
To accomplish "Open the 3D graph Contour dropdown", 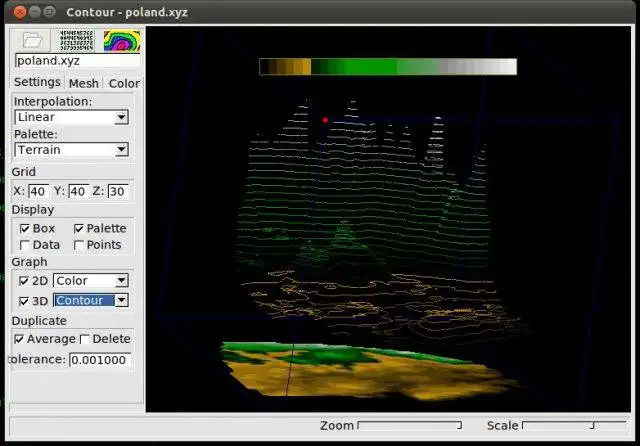I will (x=91, y=300).
